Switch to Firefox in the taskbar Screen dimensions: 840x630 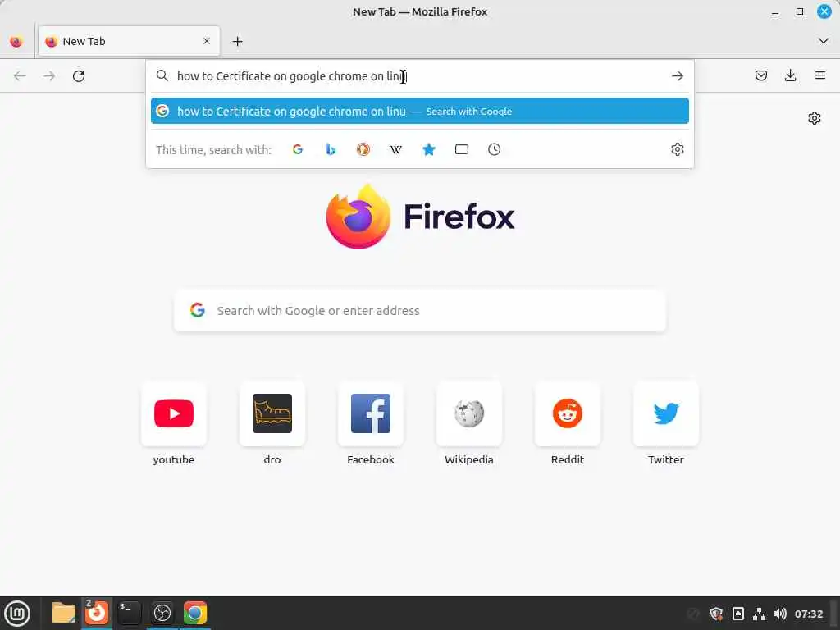[x=97, y=613]
